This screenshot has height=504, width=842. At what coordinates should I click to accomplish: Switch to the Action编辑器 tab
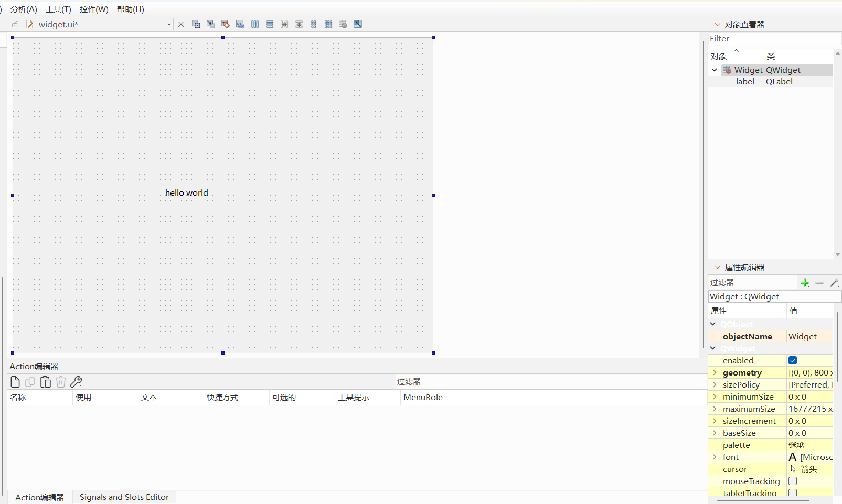click(x=39, y=497)
